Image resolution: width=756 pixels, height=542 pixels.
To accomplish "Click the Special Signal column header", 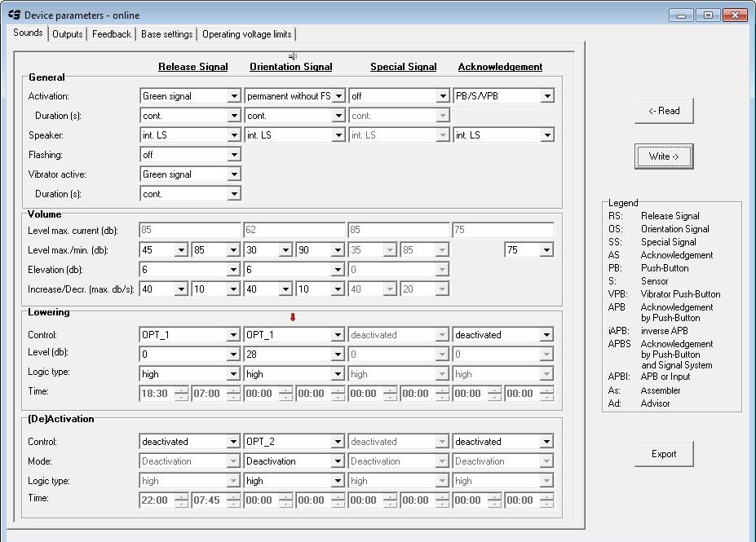I will point(403,67).
